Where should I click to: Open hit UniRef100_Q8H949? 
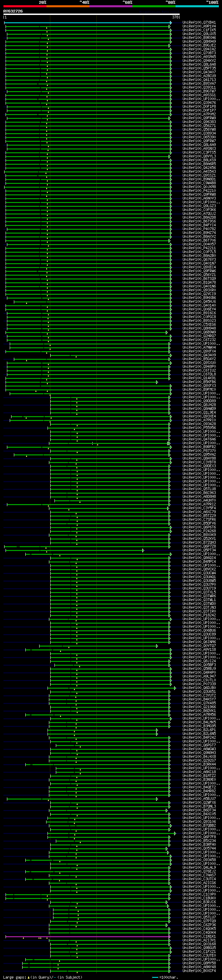point(199,42)
